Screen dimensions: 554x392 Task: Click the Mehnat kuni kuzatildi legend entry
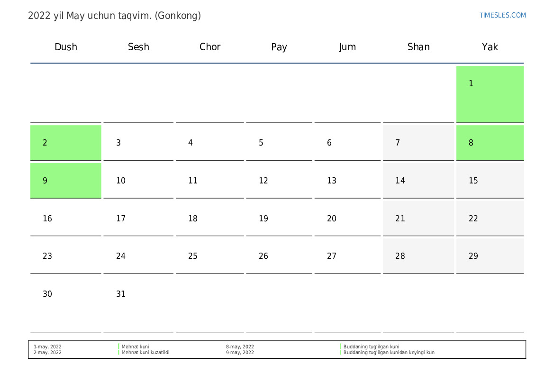(x=145, y=352)
